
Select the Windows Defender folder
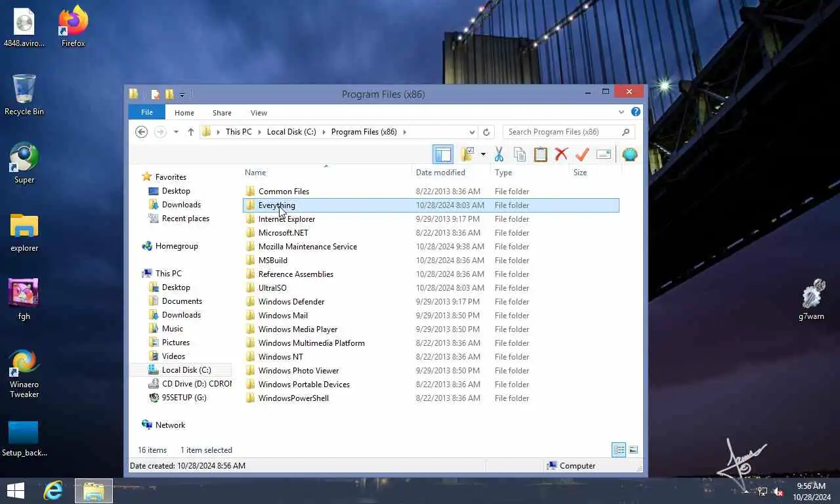coord(430,302)
